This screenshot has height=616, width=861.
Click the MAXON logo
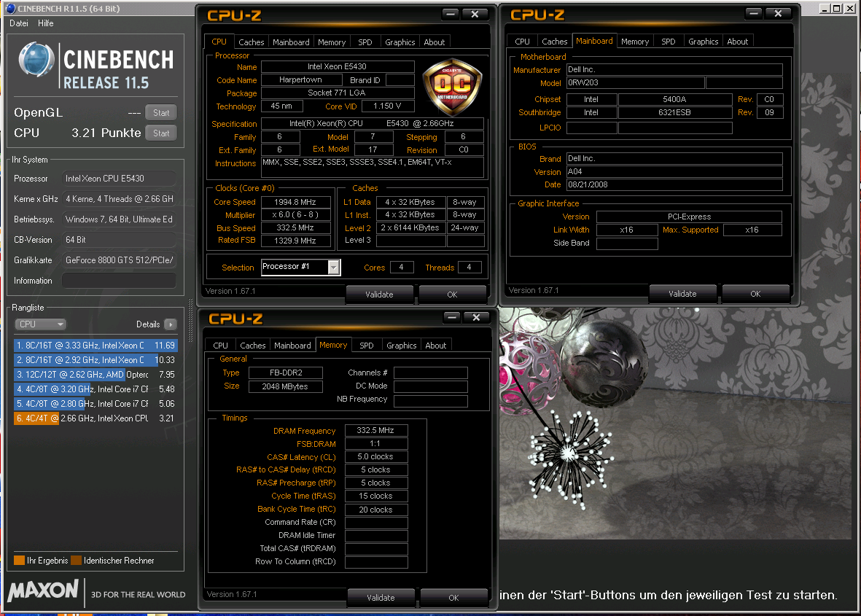pyautogui.click(x=44, y=591)
